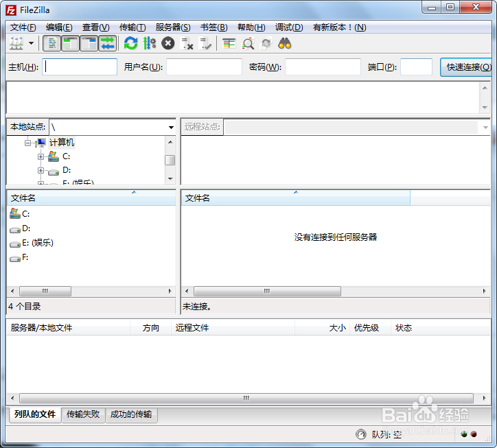Toggle transfer queue display
The width and height of the screenshot is (497, 448).
108,43
